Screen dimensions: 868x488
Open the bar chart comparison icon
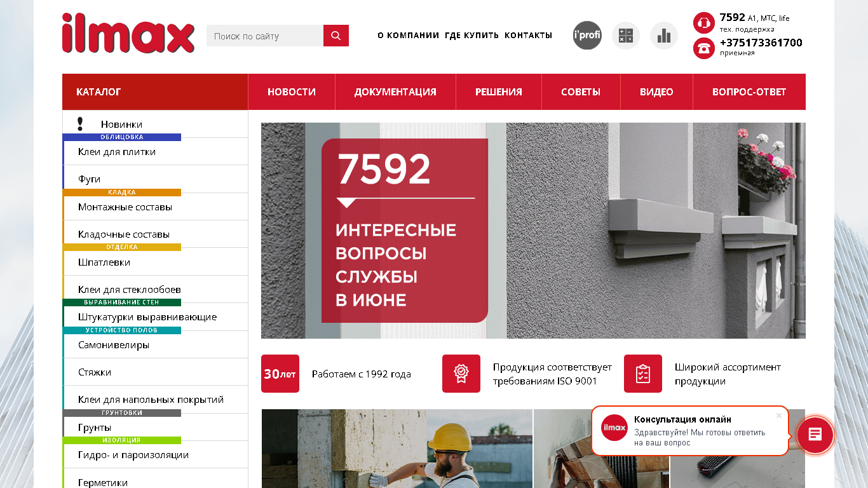click(664, 36)
